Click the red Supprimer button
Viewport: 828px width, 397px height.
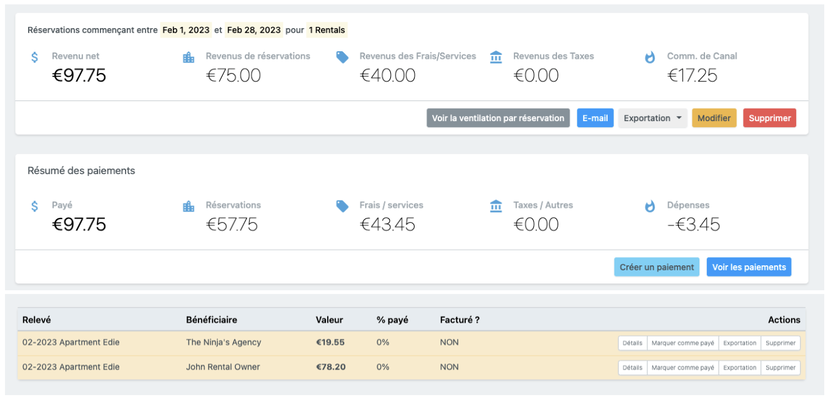pos(769,118)
